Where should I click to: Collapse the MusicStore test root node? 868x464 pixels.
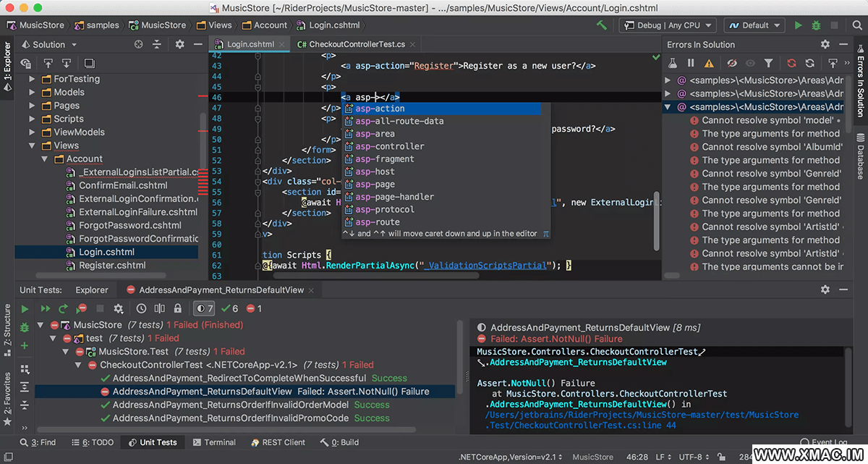41,325
